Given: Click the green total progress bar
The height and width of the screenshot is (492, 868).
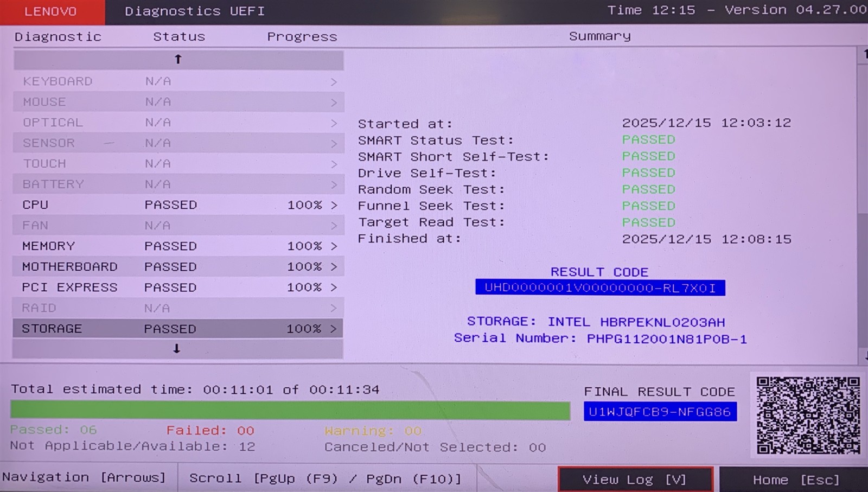Looking at the screenshot, I should [x=290, y=411].
